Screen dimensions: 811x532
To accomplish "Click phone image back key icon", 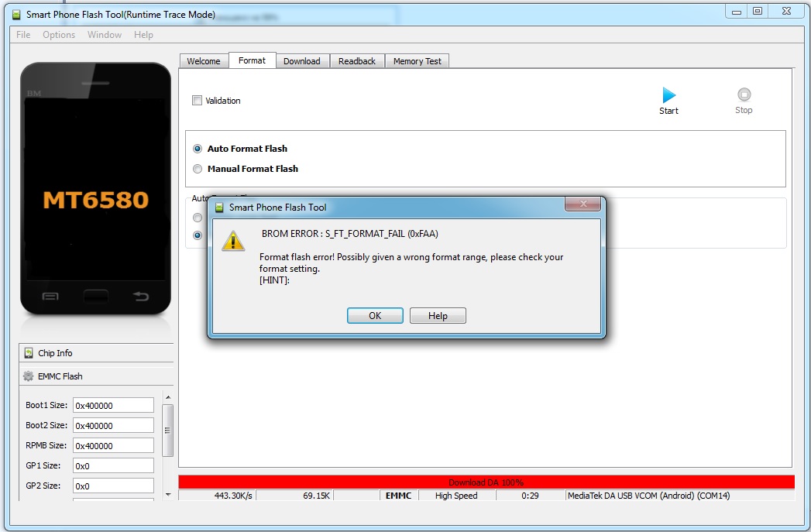I will coord(141,296).
